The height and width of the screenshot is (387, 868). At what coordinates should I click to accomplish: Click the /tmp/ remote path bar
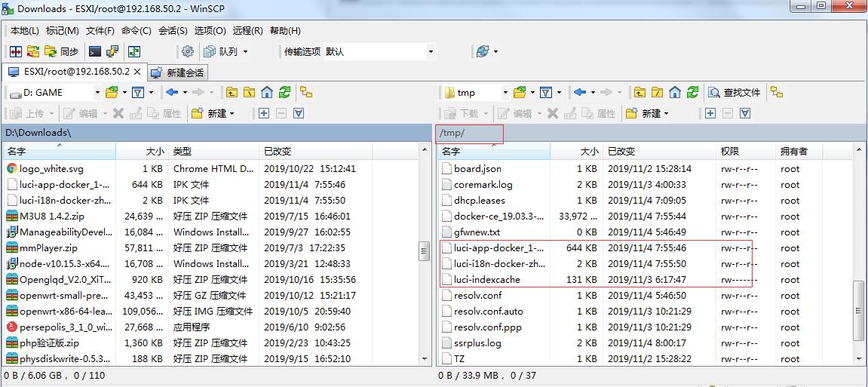[x=649, y=134]
